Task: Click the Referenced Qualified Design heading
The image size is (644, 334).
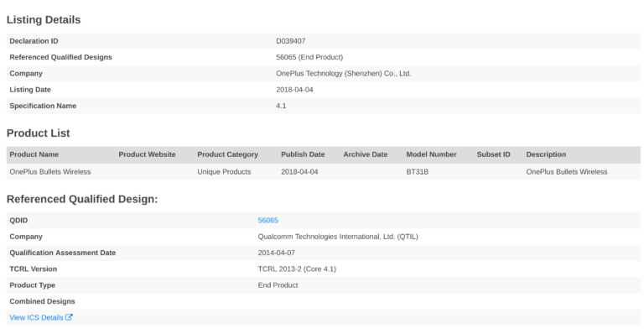Action: pyautogui.click(x=82, y=199)
